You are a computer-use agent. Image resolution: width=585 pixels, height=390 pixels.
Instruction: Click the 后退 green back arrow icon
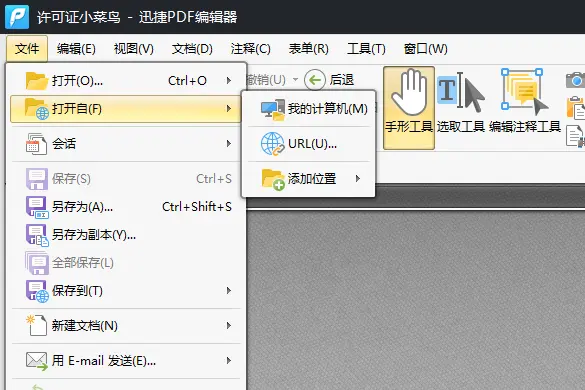tap(315, 80)
